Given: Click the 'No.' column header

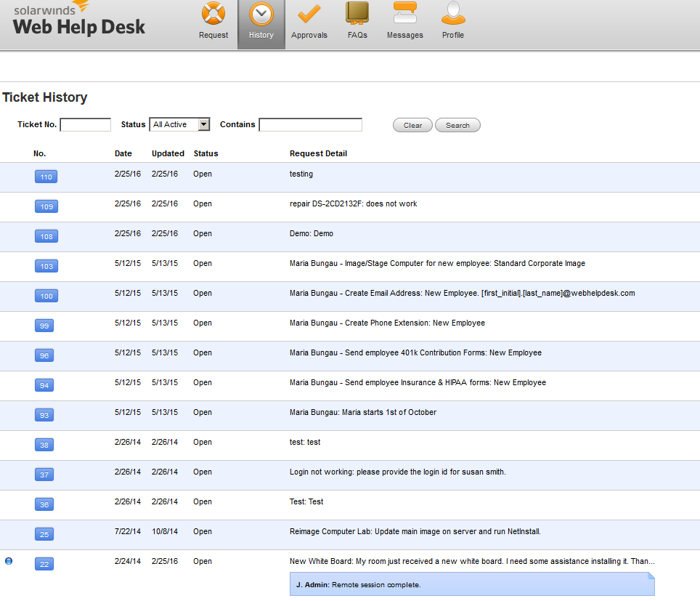Looking at the screenshot, I should click(x=39, y=153).
